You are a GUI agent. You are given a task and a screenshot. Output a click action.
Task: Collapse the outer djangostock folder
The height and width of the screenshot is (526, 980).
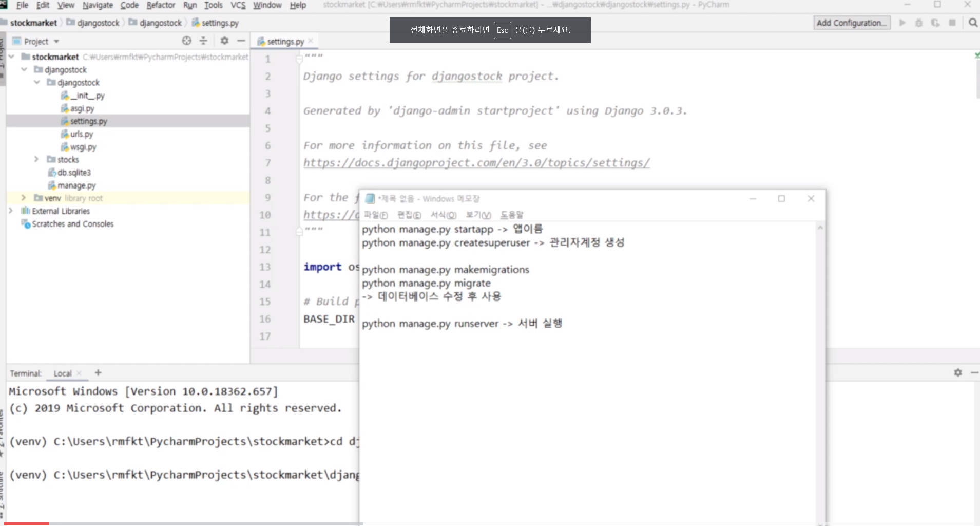tap(24, 69)
